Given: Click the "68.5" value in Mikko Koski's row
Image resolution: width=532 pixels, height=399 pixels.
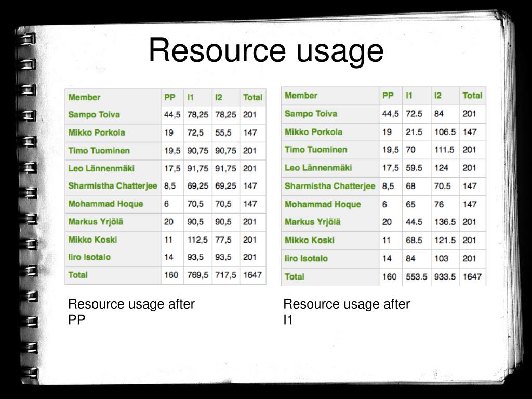Looking at the screenshot, I should coord(414,241).
